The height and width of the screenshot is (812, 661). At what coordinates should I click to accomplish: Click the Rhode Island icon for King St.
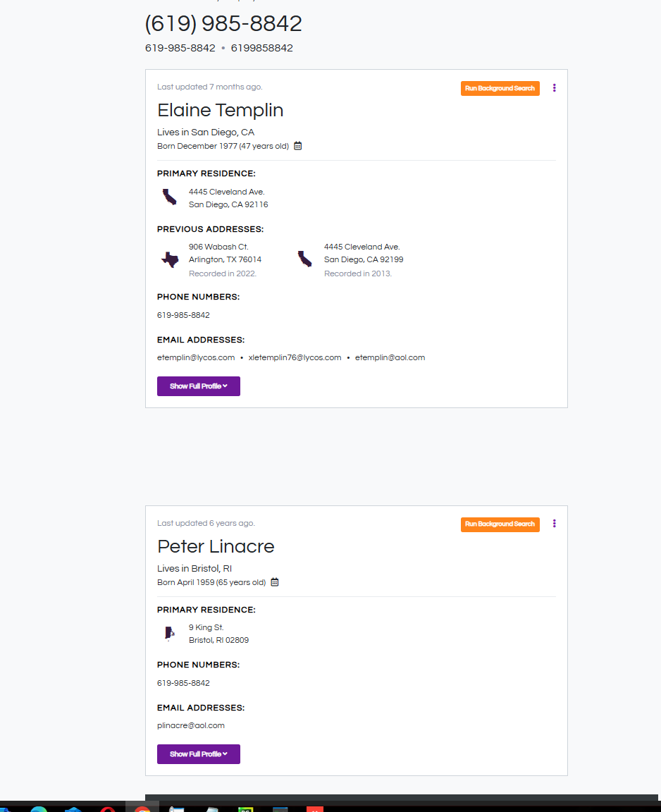[x=170, y=633]
